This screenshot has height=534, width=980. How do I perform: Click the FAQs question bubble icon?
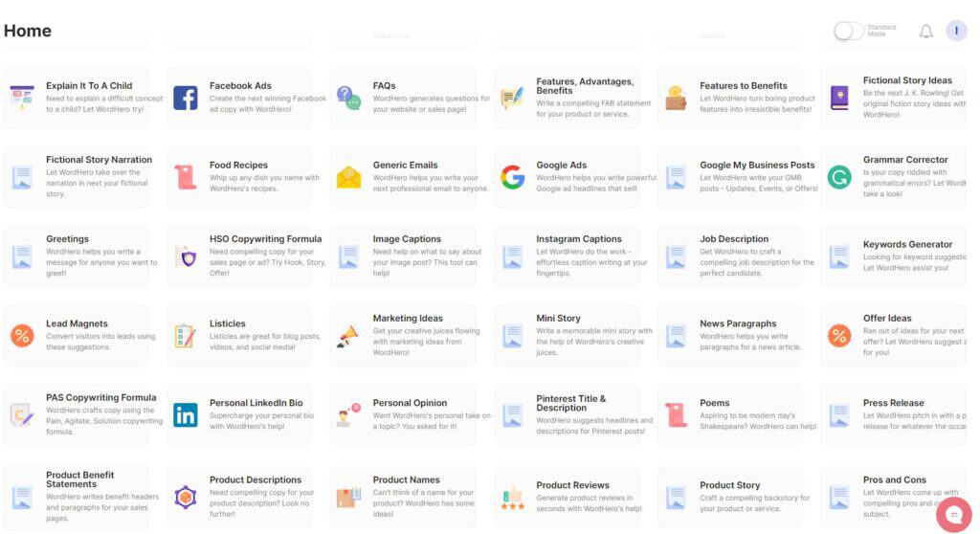(x=348, y=99)
